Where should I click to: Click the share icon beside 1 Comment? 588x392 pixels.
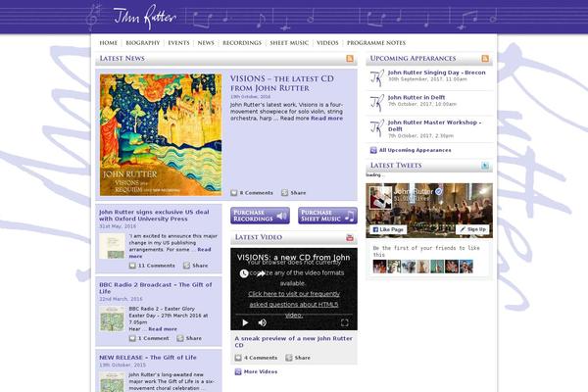pyautogui.click(x=180, y=338)
